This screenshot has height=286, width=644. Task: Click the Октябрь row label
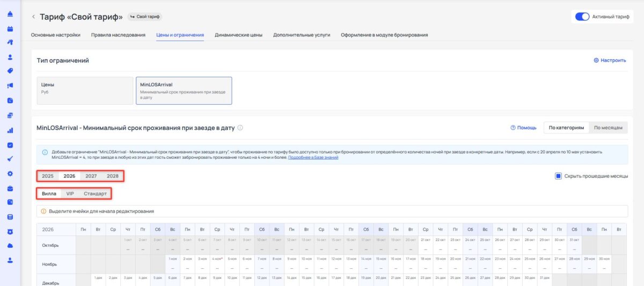coord(56,245)
